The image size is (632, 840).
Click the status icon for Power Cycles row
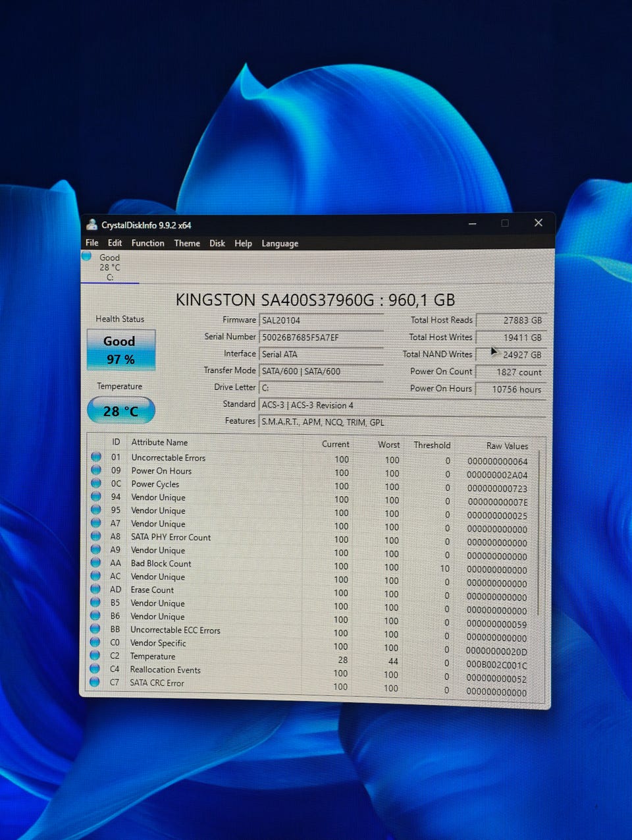96,483
